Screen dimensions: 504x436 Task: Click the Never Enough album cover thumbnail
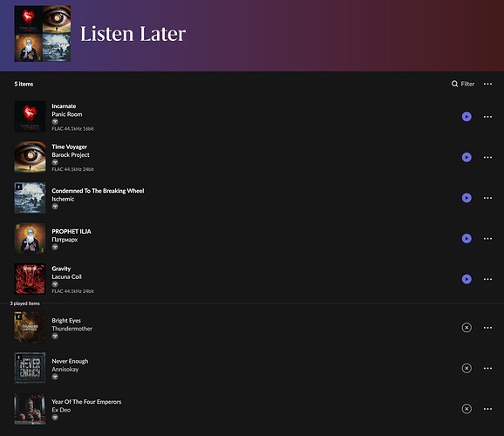pos(30,368)
